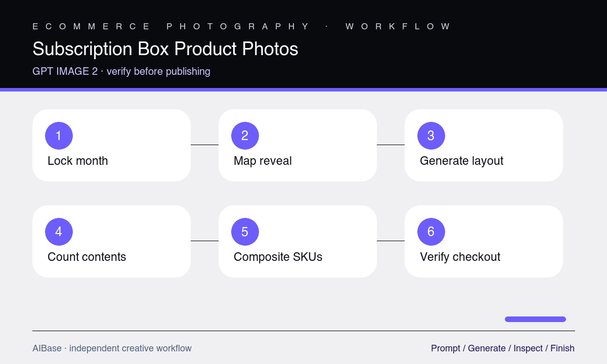Click the step 3 number badge
Screen dimensions: 607x364
[x=431, y=135]
